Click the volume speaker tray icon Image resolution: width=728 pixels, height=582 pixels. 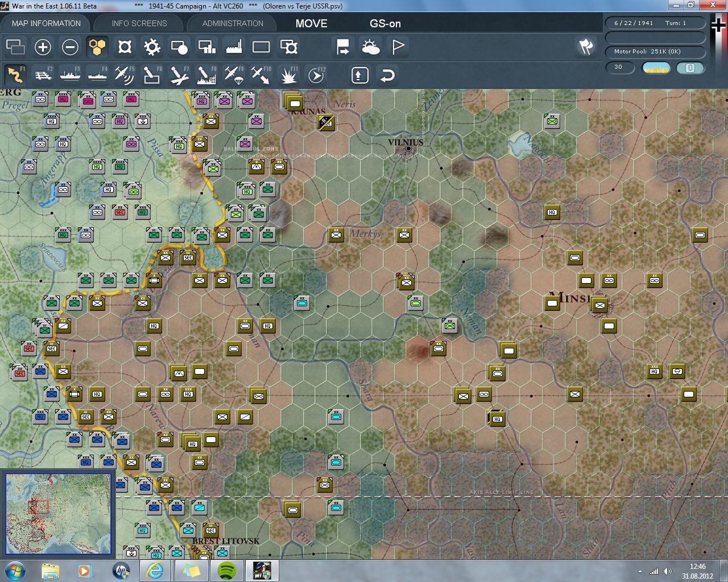668,571
